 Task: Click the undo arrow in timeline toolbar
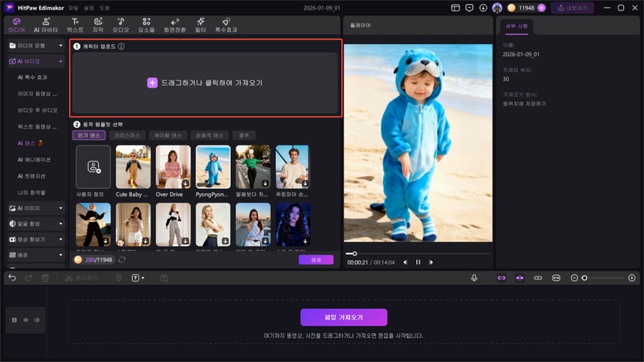(12, 278)
